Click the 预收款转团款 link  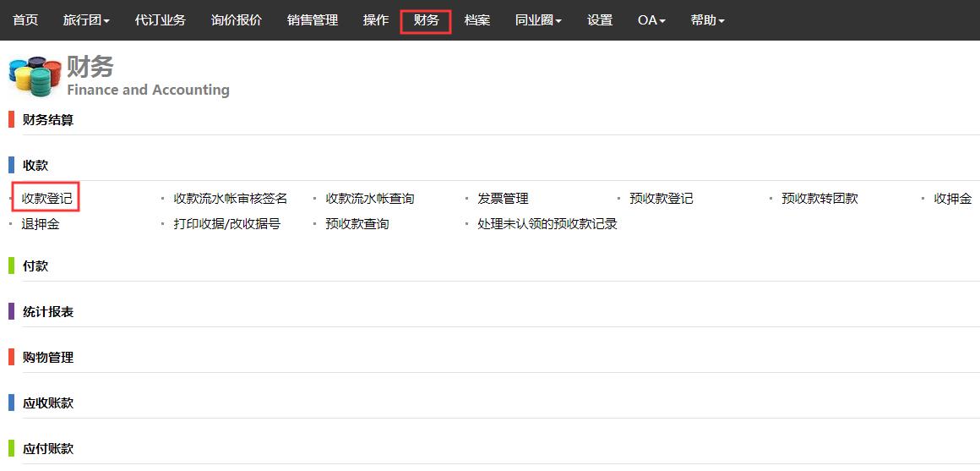click(819, 199)
